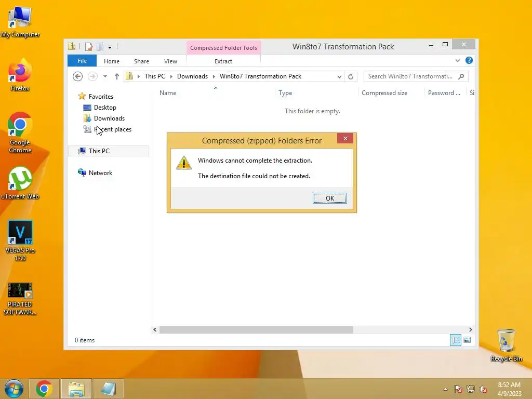
Task: Minimize the Win8to7 Transformation Pack window
Action: [x=431, y=45]
